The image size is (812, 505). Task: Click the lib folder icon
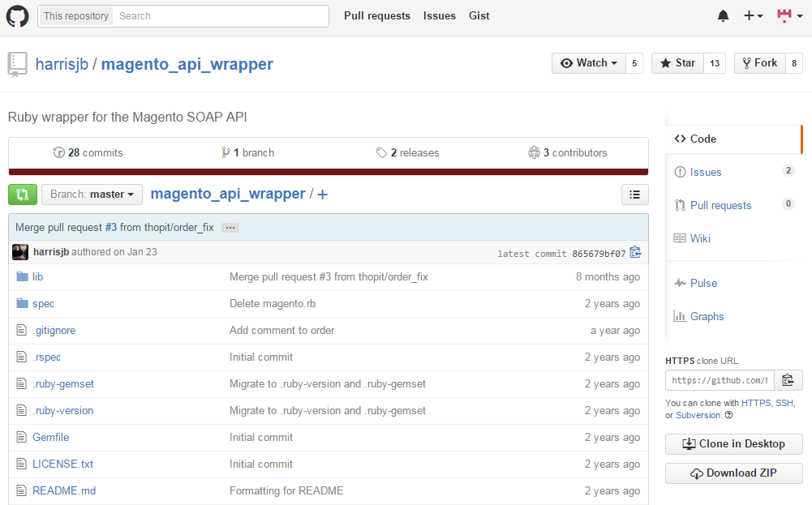point(22,277)
